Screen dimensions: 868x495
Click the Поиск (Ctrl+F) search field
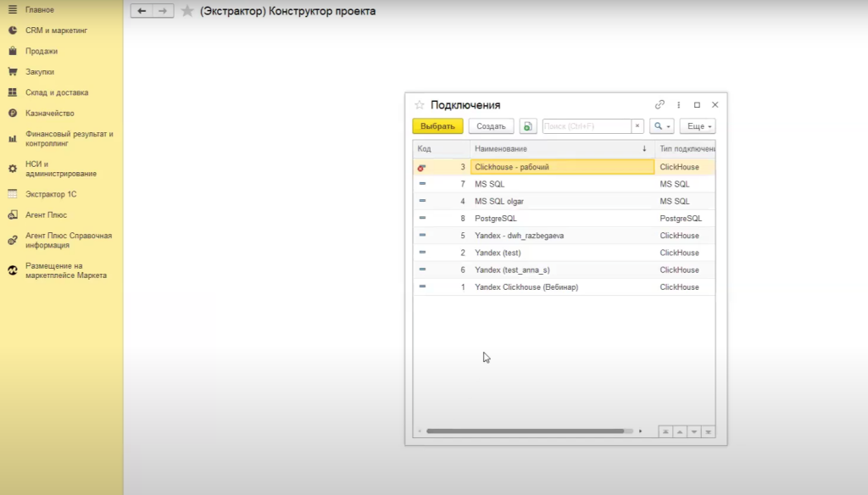tap(586, 126)
